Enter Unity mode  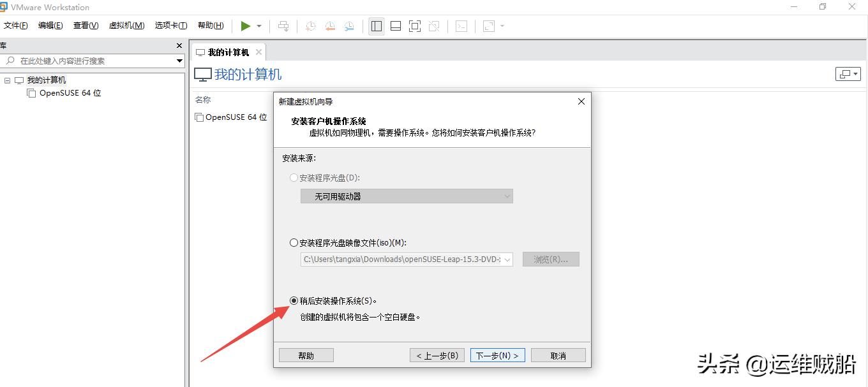[435, 26]
